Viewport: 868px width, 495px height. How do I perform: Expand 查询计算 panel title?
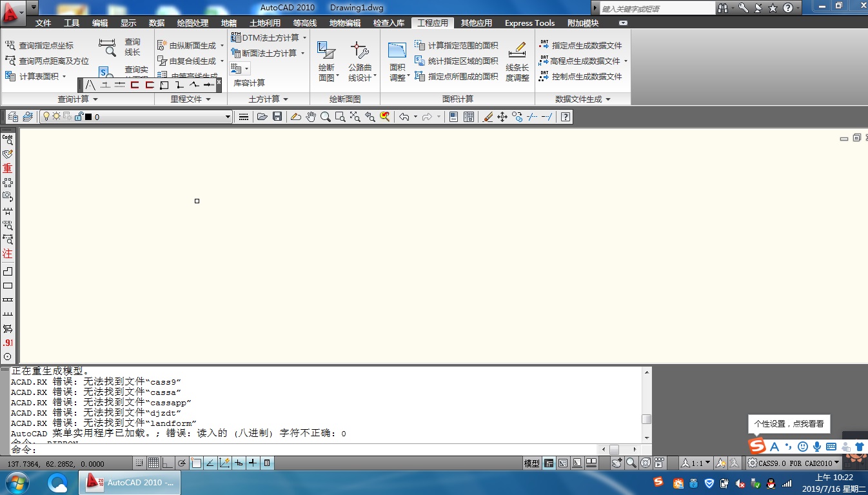point(77,99)
